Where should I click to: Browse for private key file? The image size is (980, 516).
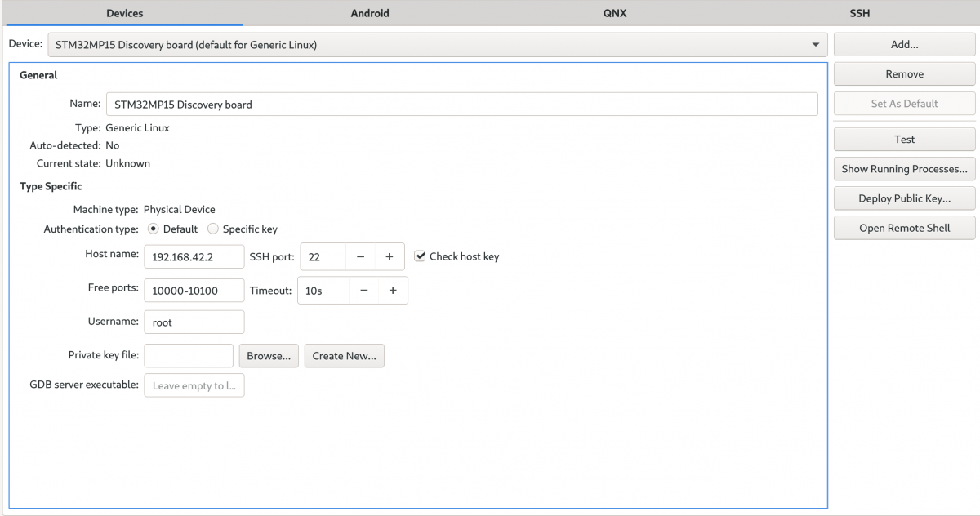tap(269, 356)
